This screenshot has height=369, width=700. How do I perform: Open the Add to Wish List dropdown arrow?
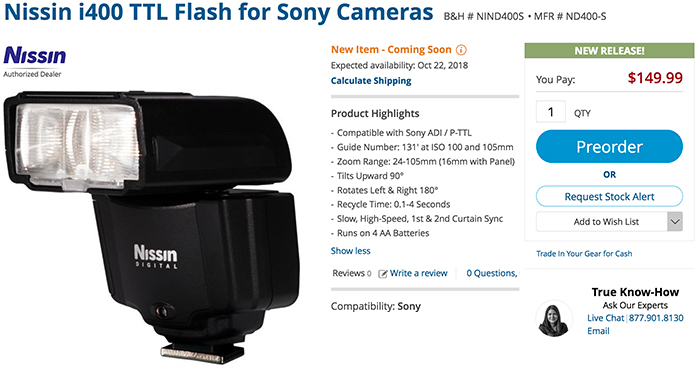(675, 222)
